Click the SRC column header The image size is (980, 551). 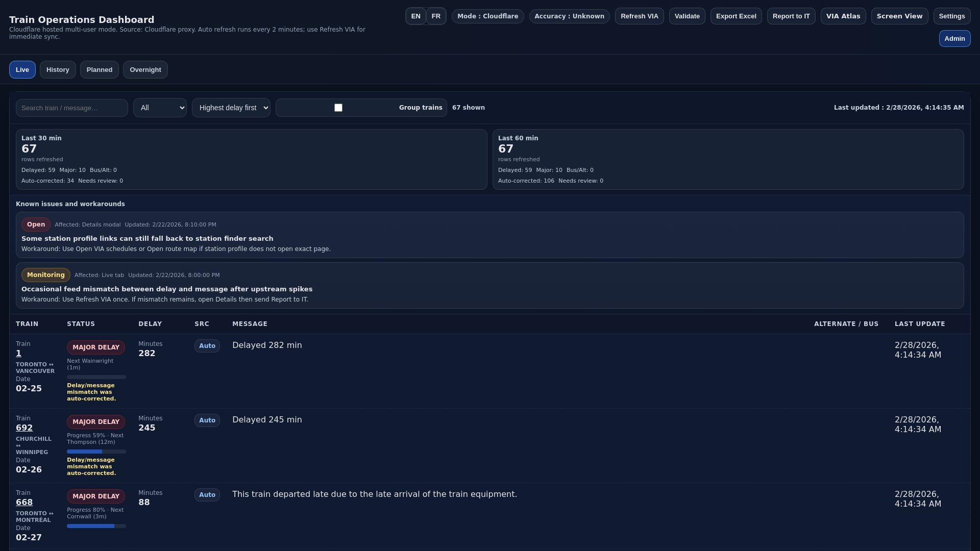pyautogui.click(x=202, y=324)
